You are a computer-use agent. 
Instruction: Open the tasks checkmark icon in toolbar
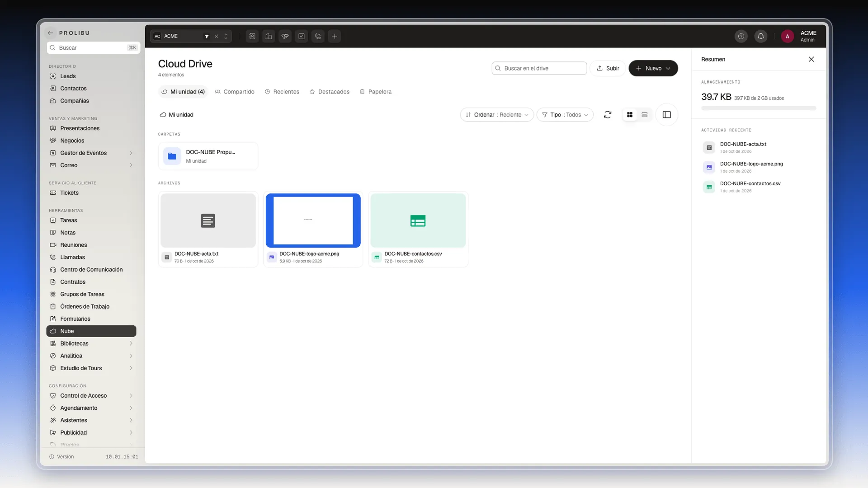(302, 36)
